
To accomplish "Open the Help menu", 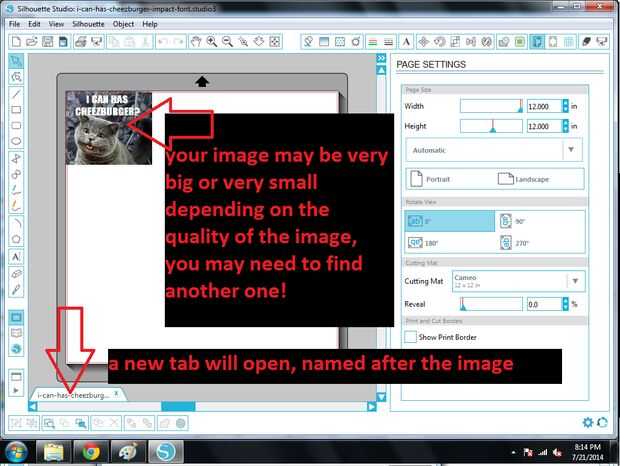I will coord(150,24).
